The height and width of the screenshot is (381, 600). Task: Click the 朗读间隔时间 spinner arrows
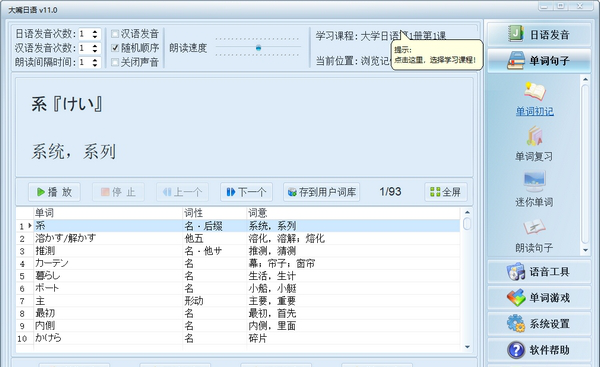click(95, 62)
